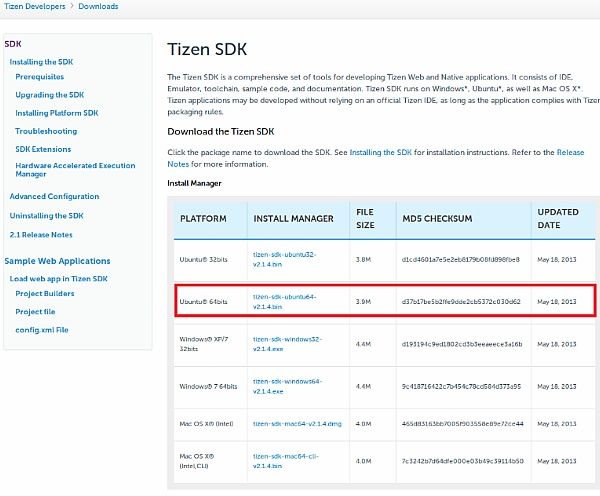Download tizen-sdk-mac64-v2.1.4.dmg

click(x=297, y=424)
